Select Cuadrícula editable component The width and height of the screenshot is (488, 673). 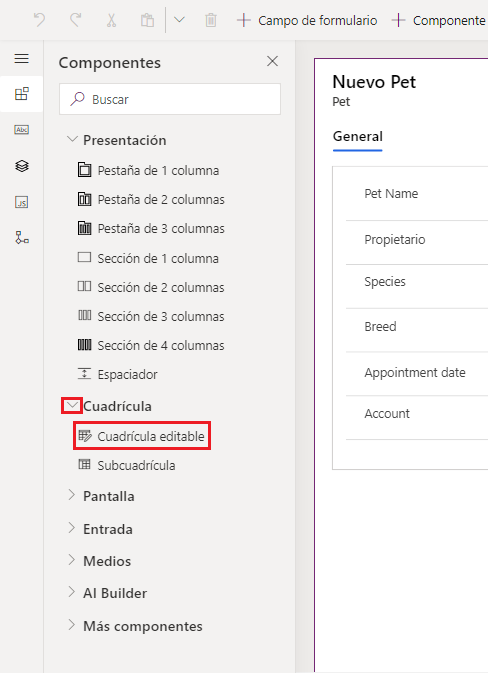[142, 436]
